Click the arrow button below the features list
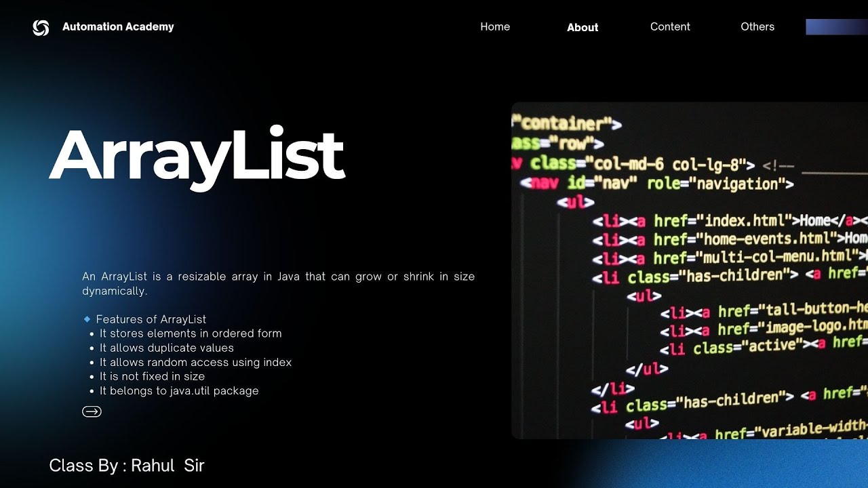This screenshot has width=868, height=488. 92,411
